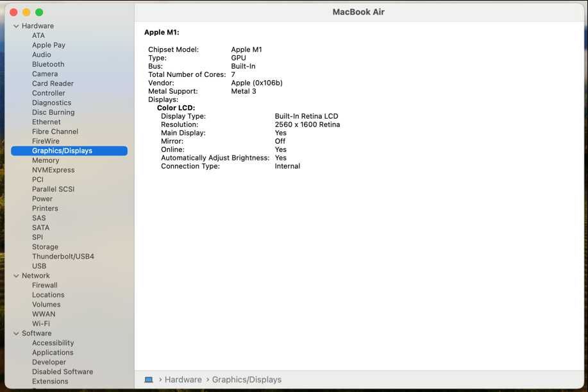Select Volumes under Network
Viewport: 588px width, 392px height.
pyautogui.click(x=46, y=305)
